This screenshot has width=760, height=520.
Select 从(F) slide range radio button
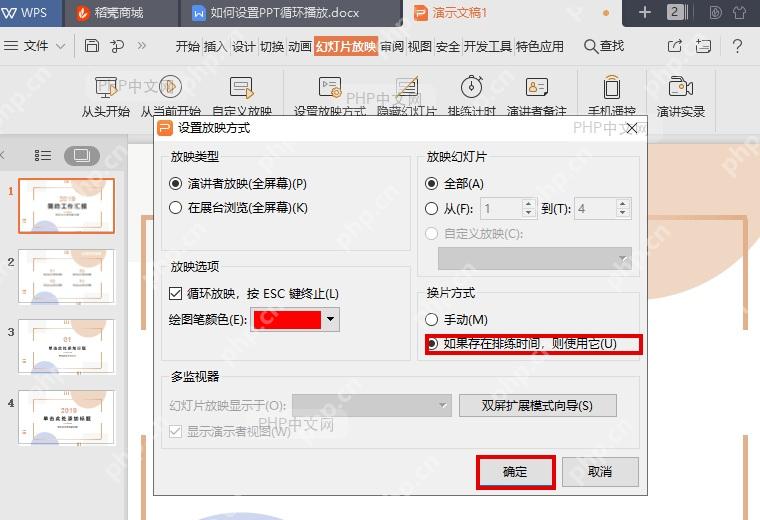tap(431, 208)
